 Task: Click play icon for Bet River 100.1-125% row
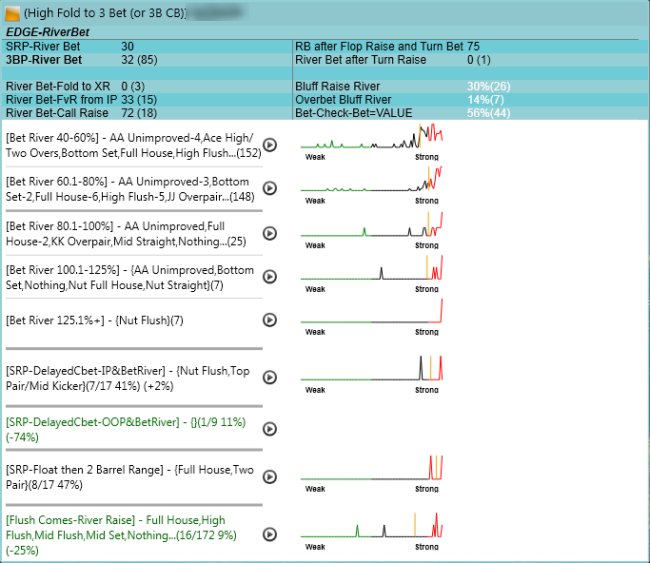tap(269, 276)
